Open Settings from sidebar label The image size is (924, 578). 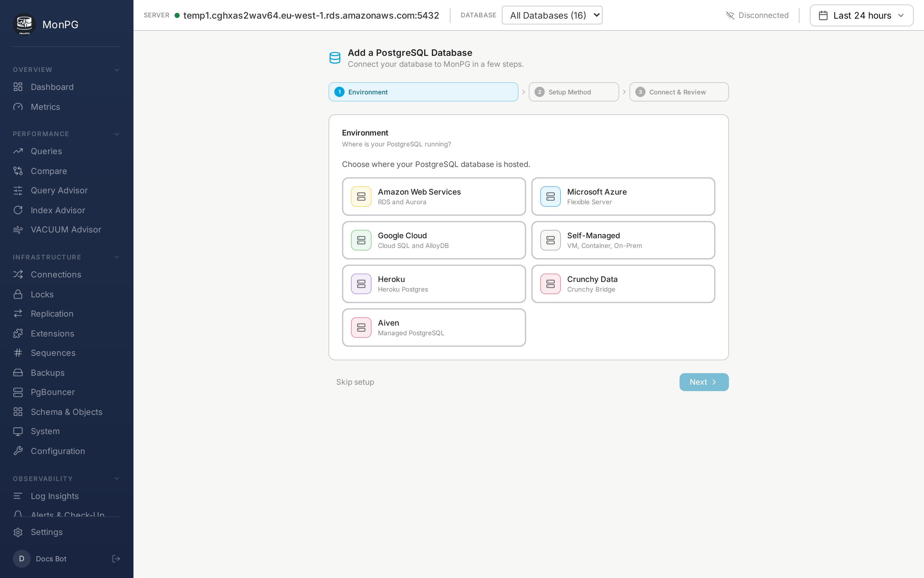click(47, 532)
